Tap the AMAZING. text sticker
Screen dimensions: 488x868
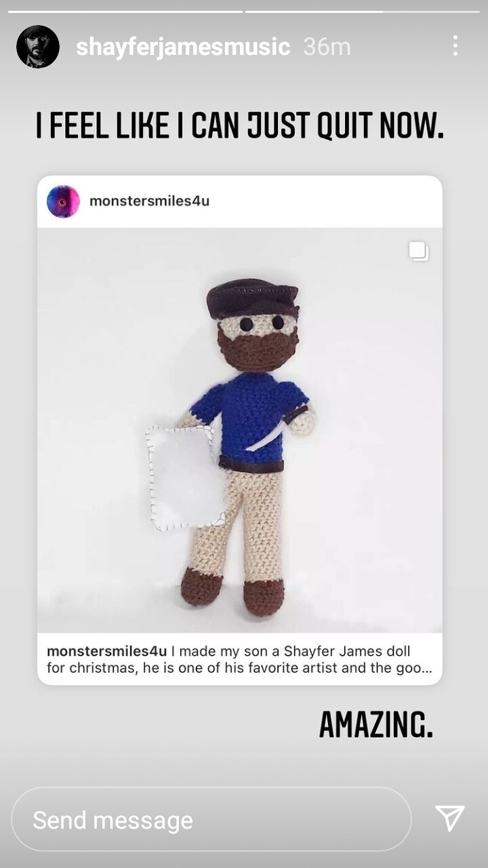pyautogui.click(x=375, y=725)
